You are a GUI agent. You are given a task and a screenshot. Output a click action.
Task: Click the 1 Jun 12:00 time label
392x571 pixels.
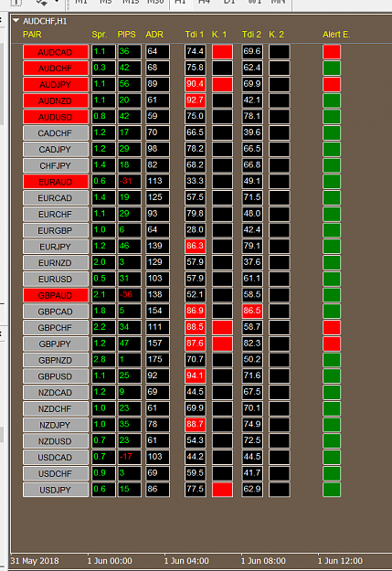pos(340,561)
